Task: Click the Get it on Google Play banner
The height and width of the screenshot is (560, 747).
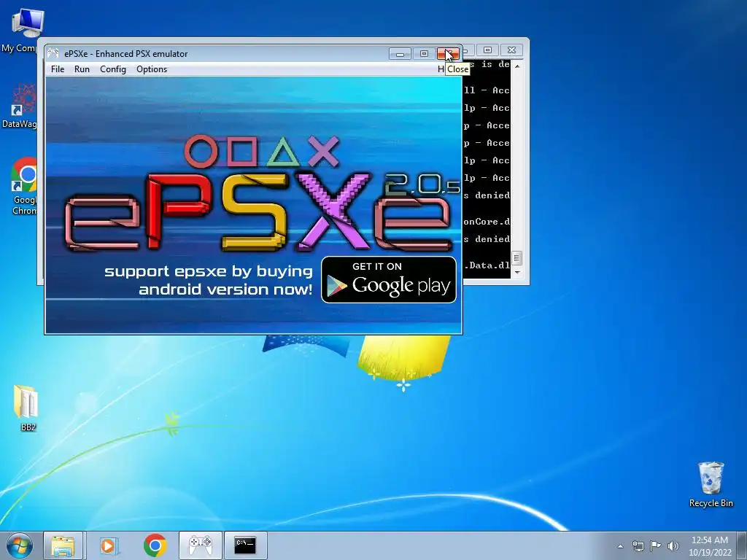Action: pyautogui.click(x=389, y=279)
